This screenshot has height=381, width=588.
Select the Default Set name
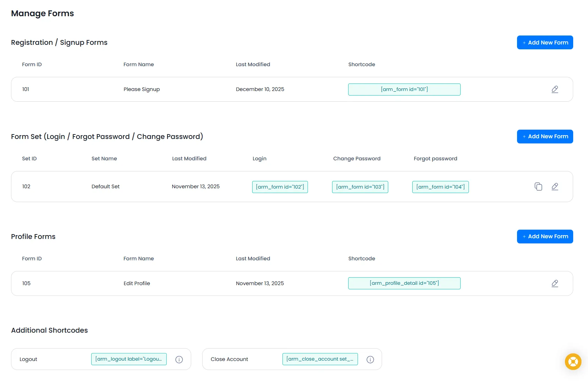pos(105,186)
